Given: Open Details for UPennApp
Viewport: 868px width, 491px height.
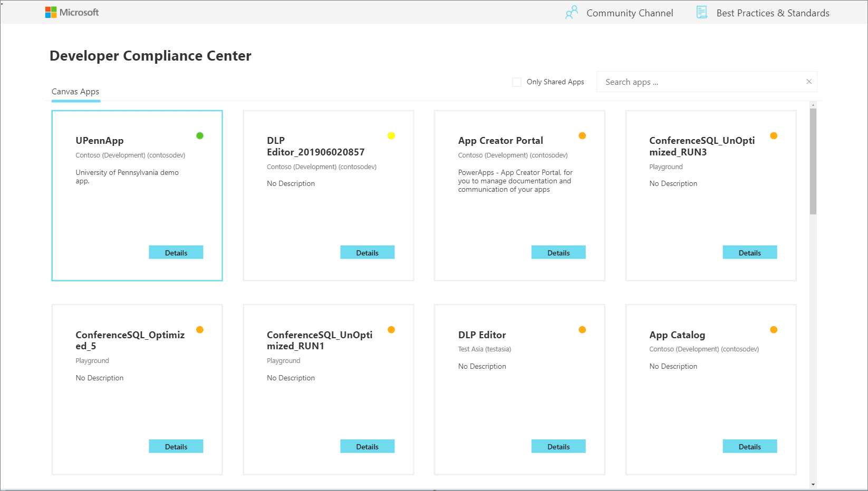Looking at the screenshot, I should [176, 252].
